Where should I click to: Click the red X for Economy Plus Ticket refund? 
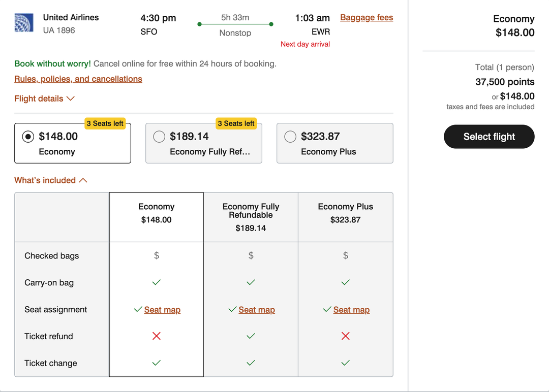point(346,336)
